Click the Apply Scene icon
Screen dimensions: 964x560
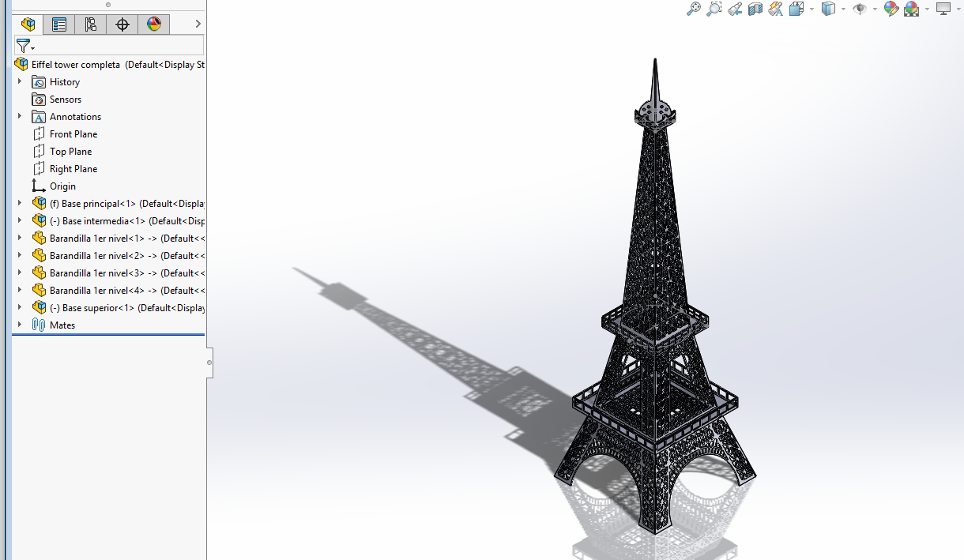[x=911, y=9]
